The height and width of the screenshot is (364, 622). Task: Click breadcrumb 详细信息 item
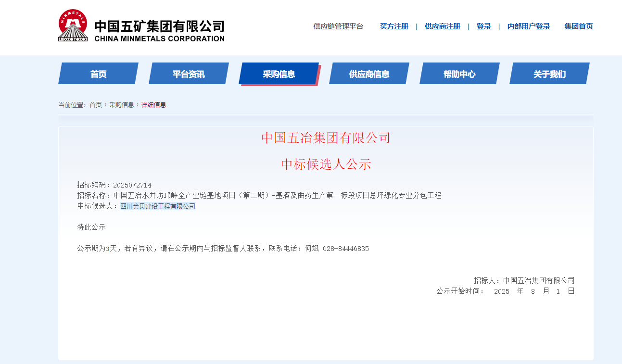click(x=153, y=105)
